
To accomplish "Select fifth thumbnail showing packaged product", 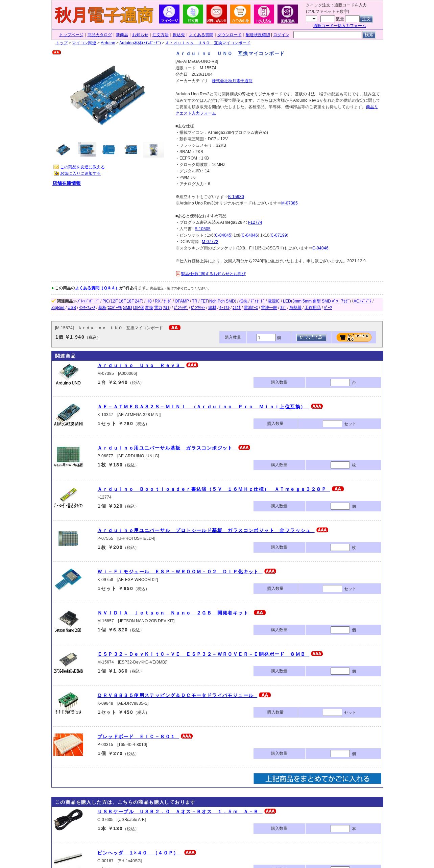I will pos(153,150).
